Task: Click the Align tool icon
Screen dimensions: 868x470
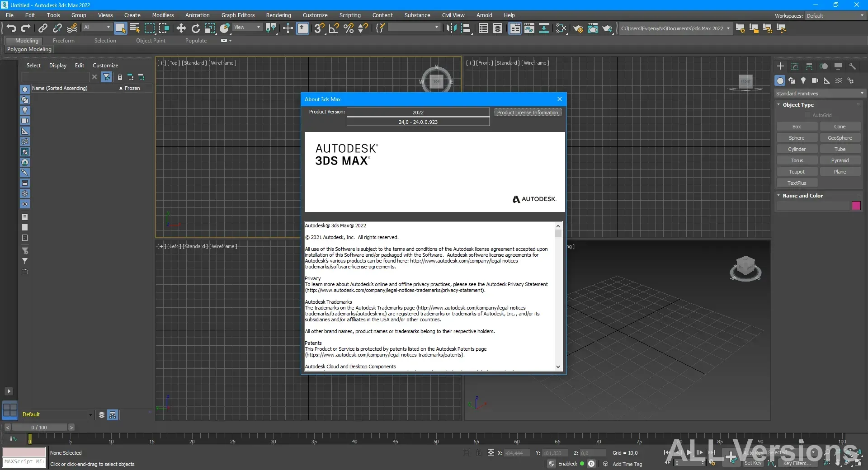Action: [x=466, y=28]
